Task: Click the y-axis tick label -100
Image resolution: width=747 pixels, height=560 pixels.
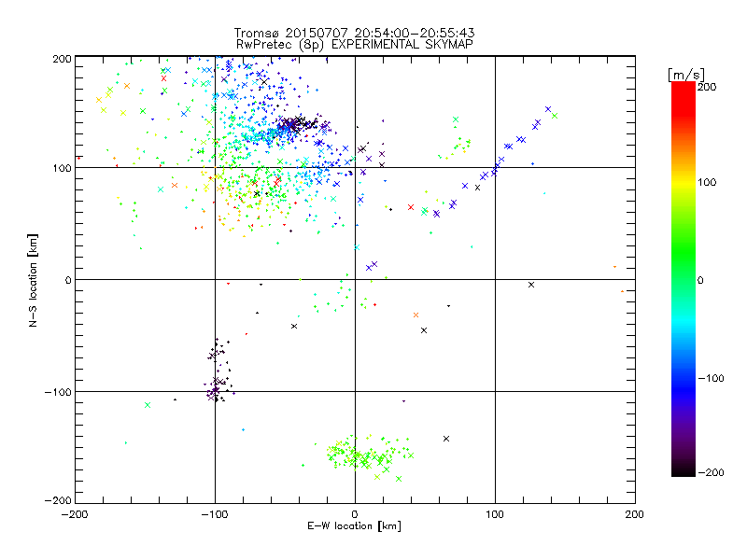Action: 59,392
